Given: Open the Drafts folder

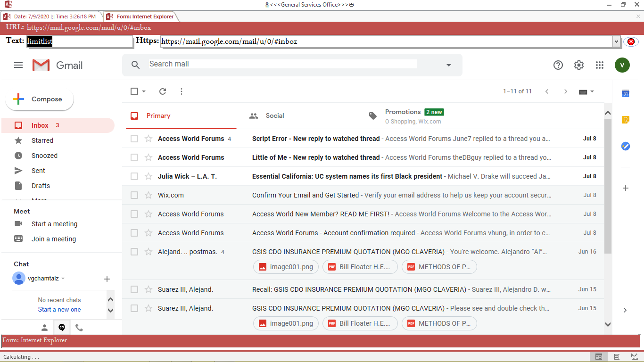Looking at the screenshot, I should [x=58, y=186].
